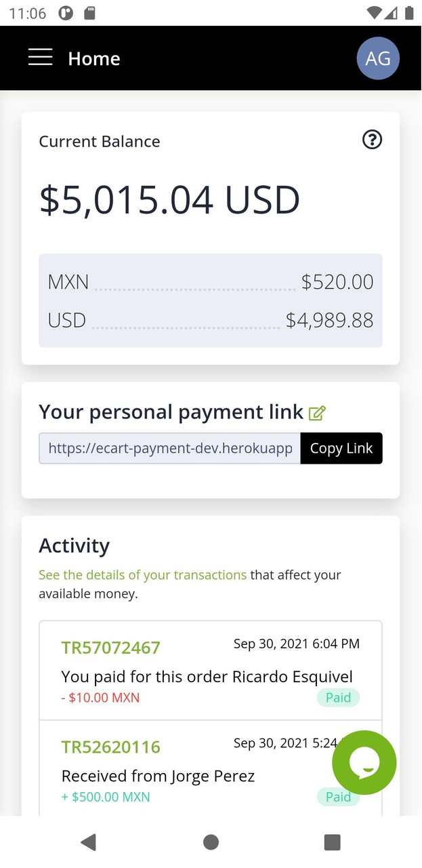Select the payment link URL field
This screenshot has width=422, height=868.
169,448
